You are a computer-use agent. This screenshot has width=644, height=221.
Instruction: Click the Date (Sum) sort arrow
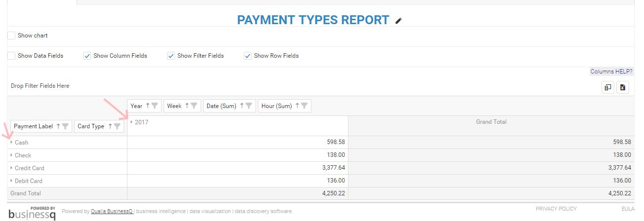[242, 106]
